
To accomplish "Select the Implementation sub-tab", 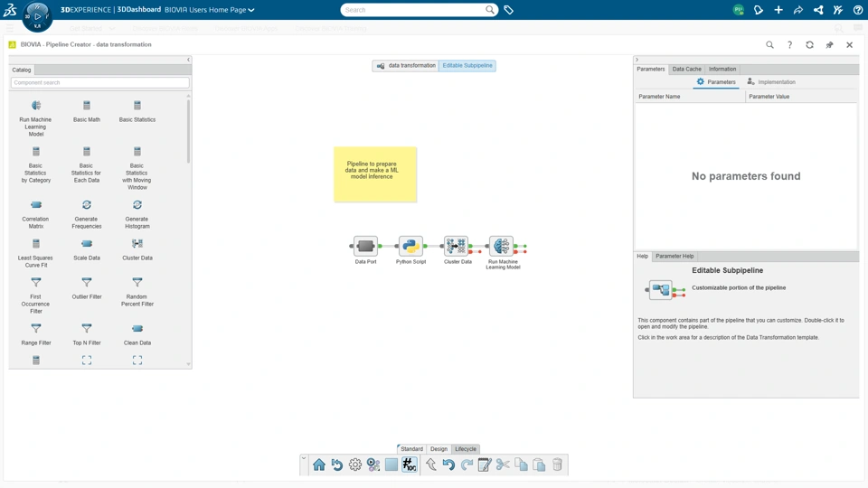I will tap(771, 82).
